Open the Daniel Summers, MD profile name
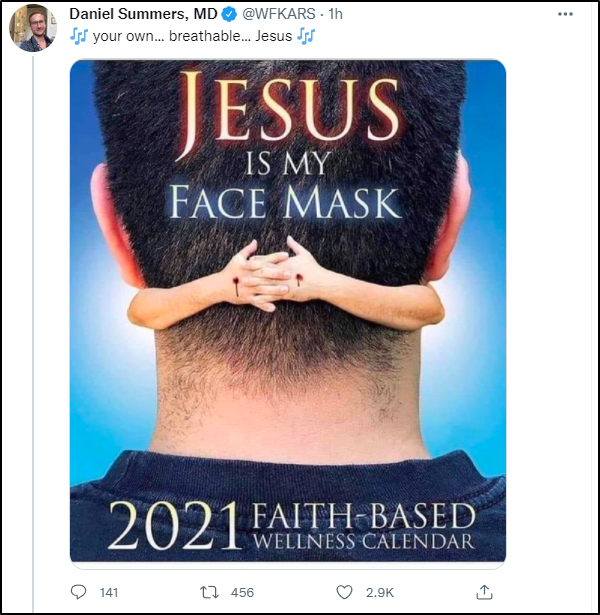The image size is (600, 615). click(x=143, y=14)
